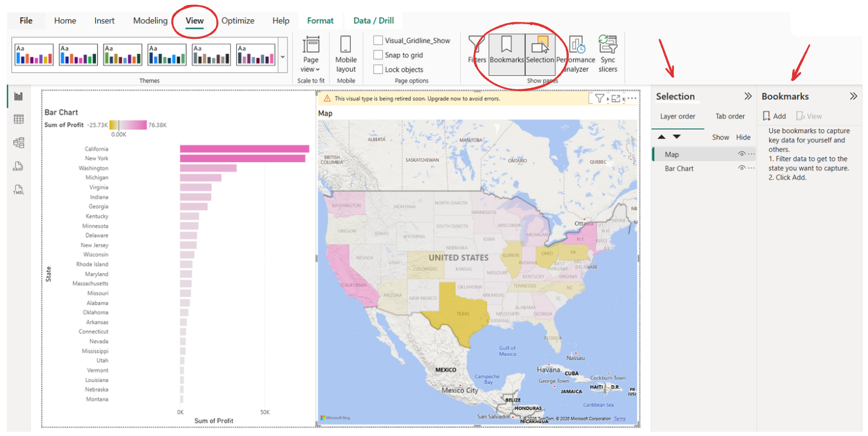Select the Bar Chart layer in Selection pane
Viewport: 868px width, 436px height.
704,168
